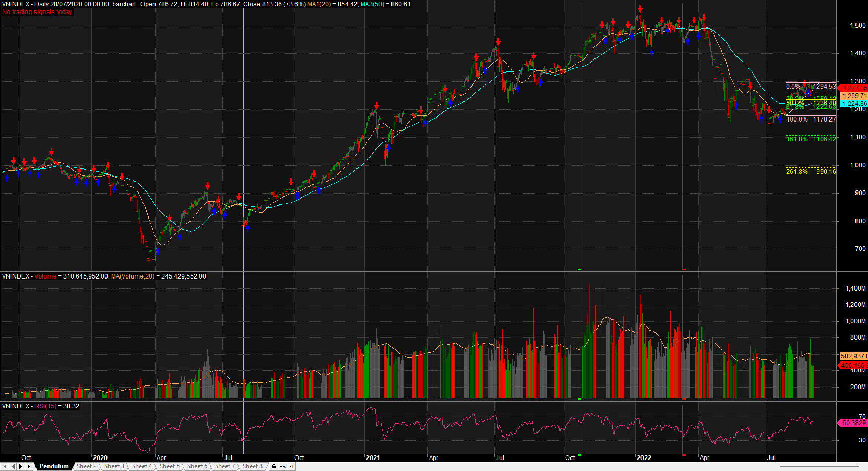Click the pink RSI 60.38 value label

(x=853, y=423)
